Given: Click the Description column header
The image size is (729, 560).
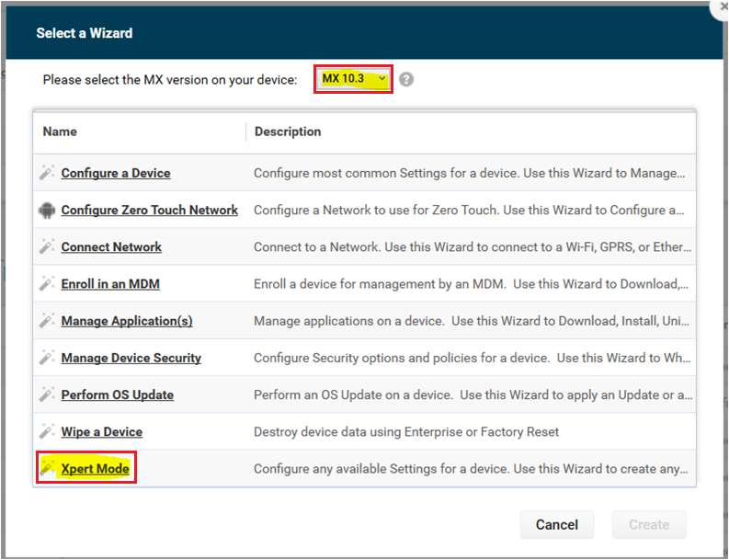Looking at the screenshot, I should (288, 131).
